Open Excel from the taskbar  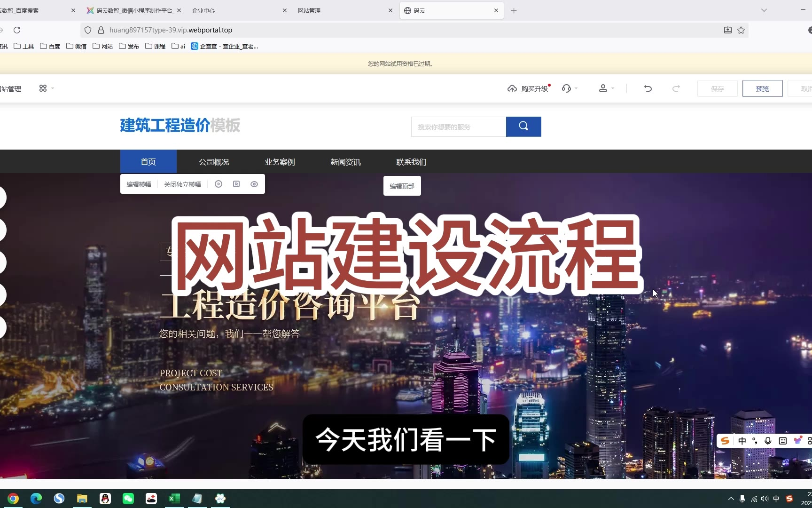(x=174, y=499)
